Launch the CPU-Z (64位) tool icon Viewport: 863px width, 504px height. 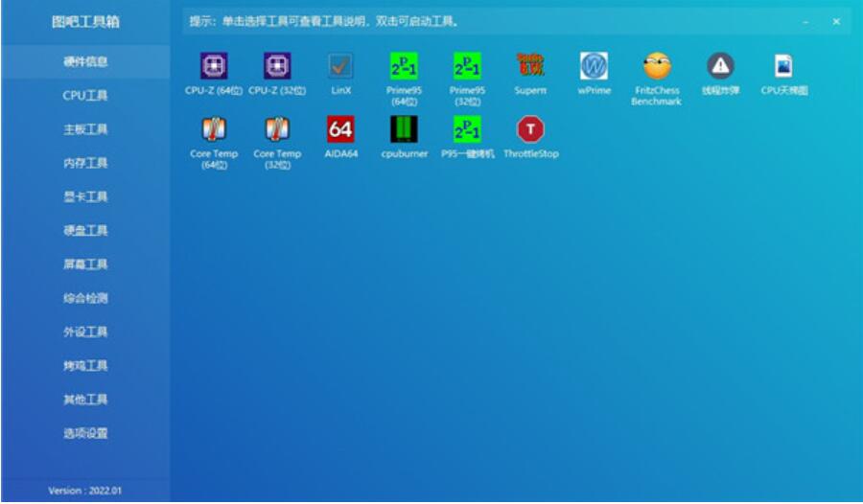(214, 66)
